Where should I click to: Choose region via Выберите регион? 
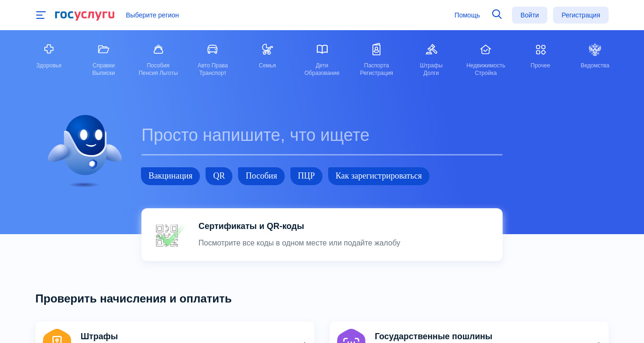coord(152,15)
